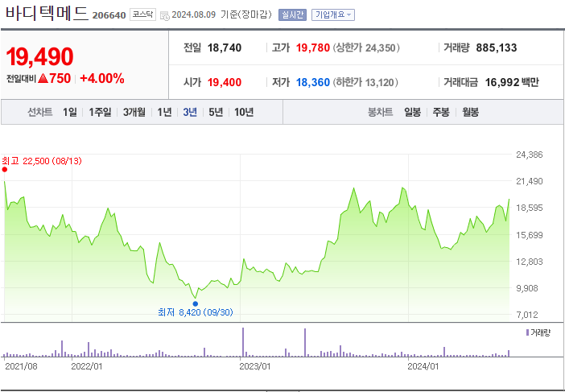Screen dimensions: 565x392
Task: Click the 2021/08 x-axis label
Action: [x=21, y=366]
